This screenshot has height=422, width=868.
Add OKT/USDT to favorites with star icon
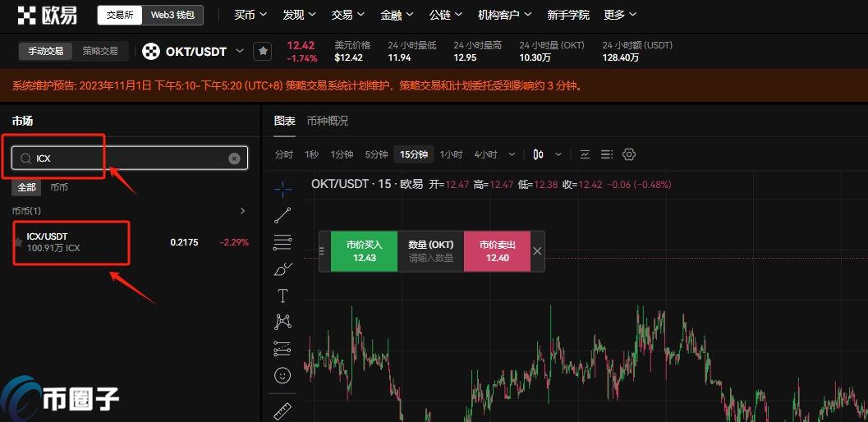point(263,52)
